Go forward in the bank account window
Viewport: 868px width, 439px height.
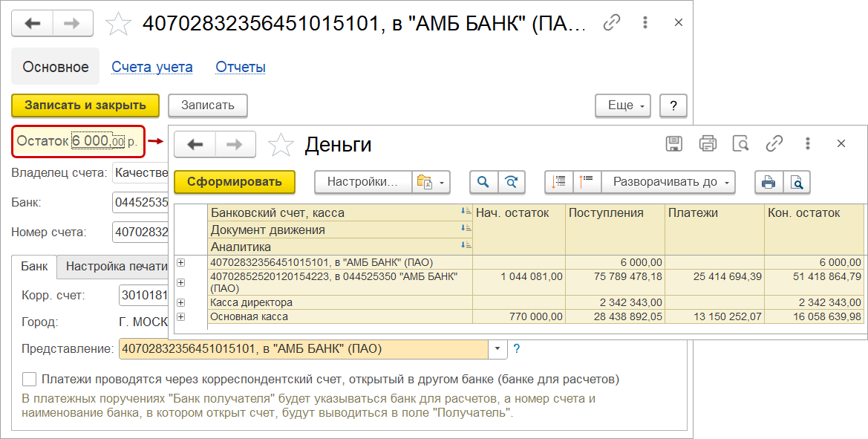[73, 23]
